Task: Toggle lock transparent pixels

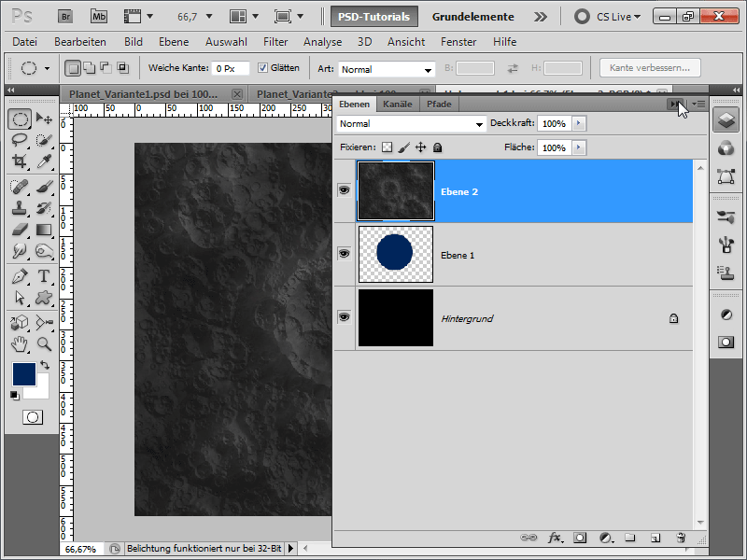Action: pos(388,147)
